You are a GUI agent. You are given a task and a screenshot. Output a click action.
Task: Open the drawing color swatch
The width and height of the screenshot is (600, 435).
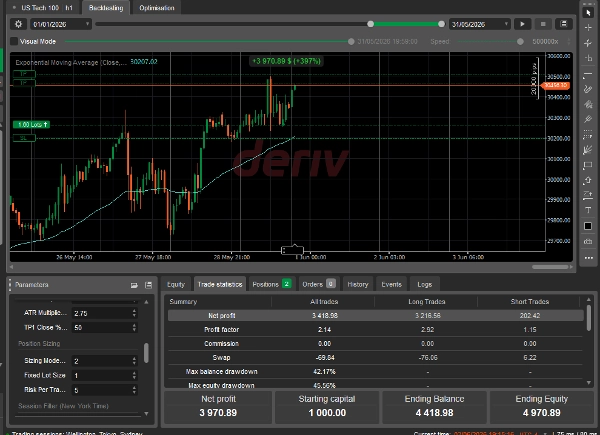click(588, 226)
